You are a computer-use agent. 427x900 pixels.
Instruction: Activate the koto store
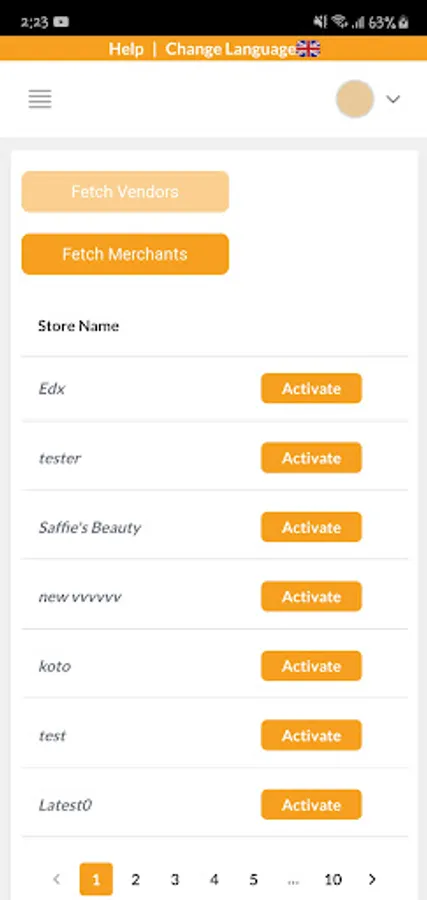coord(312,666)
